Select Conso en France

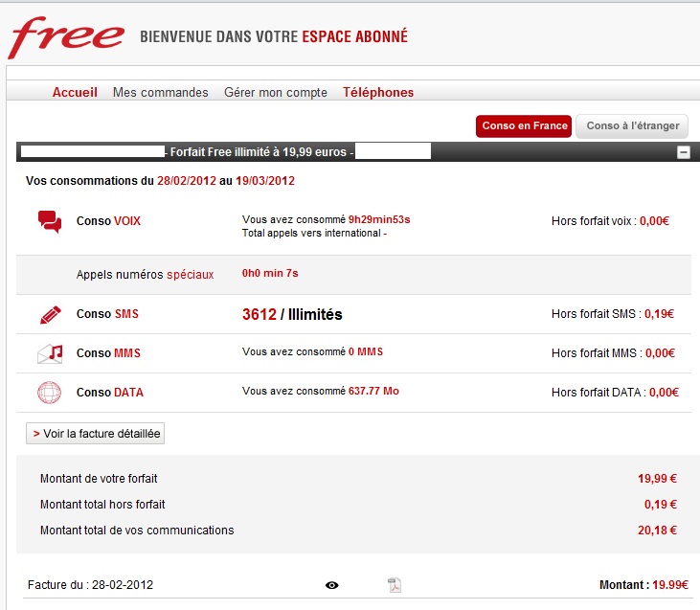click(x=524, y=125)
